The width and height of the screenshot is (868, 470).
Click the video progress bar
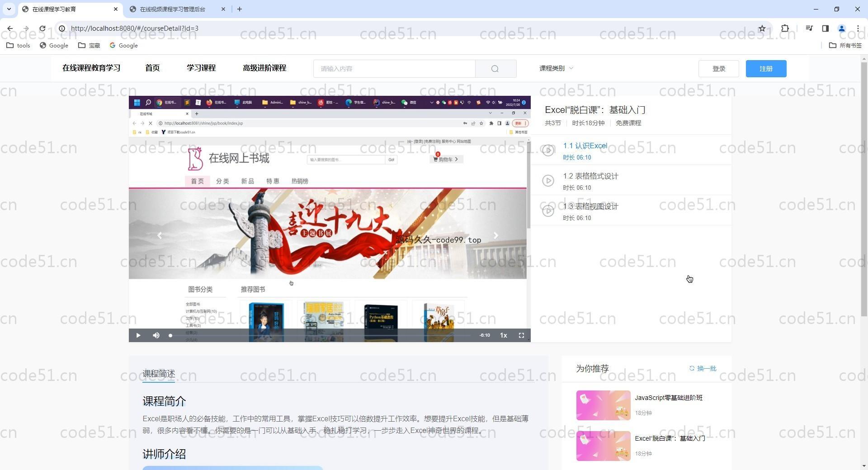click(321, 335)
